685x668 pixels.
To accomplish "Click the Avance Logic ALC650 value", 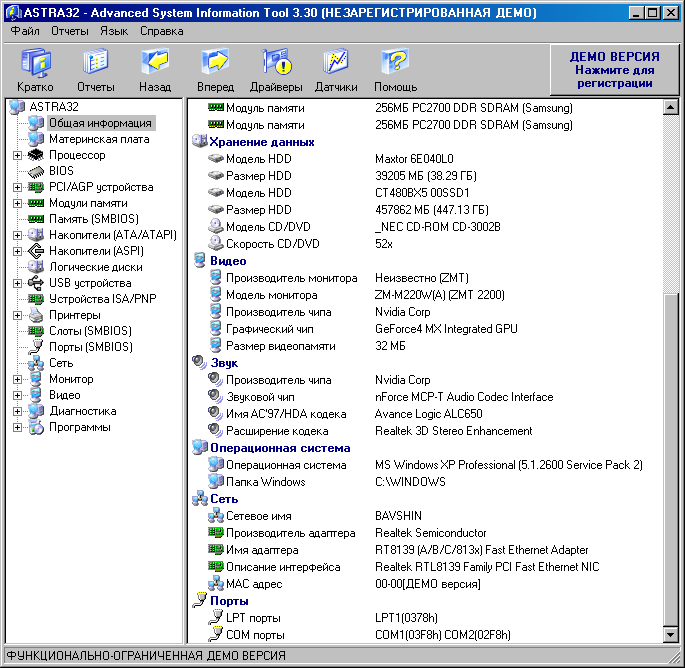I will tap(429, 414).
